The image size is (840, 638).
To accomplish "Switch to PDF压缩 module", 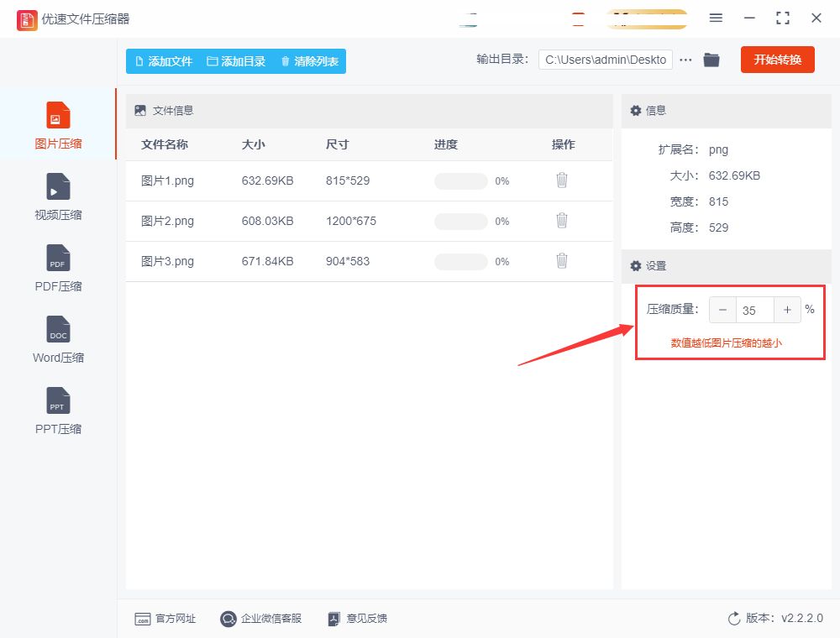I will coord(58,268).
